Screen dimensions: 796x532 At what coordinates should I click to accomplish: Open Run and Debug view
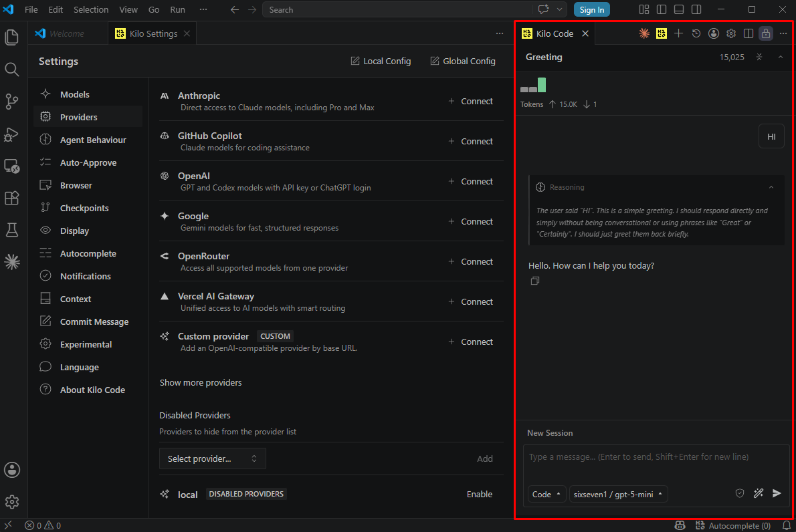click(x=11, y=134)
